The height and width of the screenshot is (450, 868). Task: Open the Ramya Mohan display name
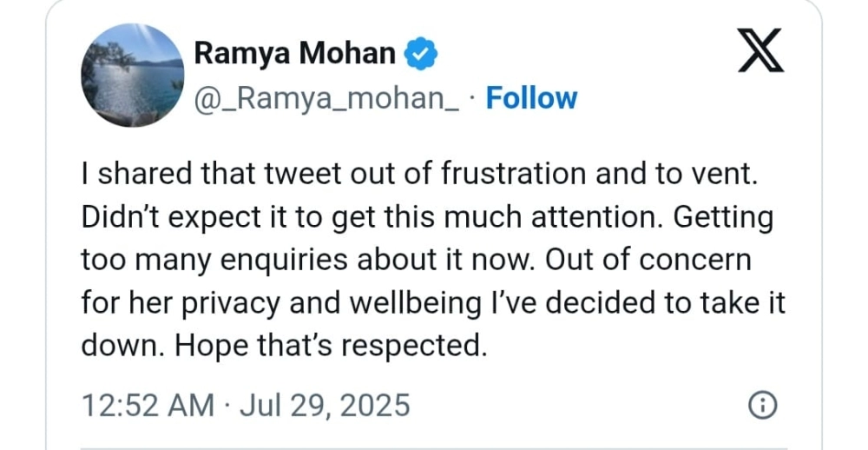294,54
